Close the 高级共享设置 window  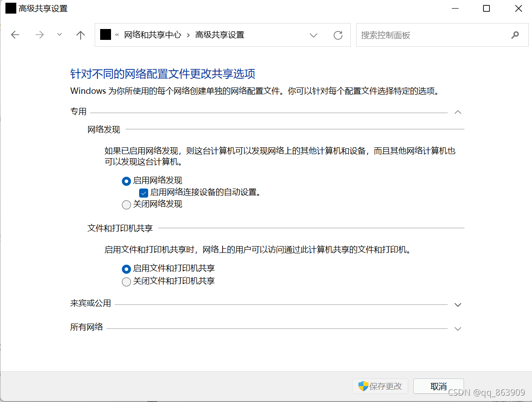(x=518, y=9)
